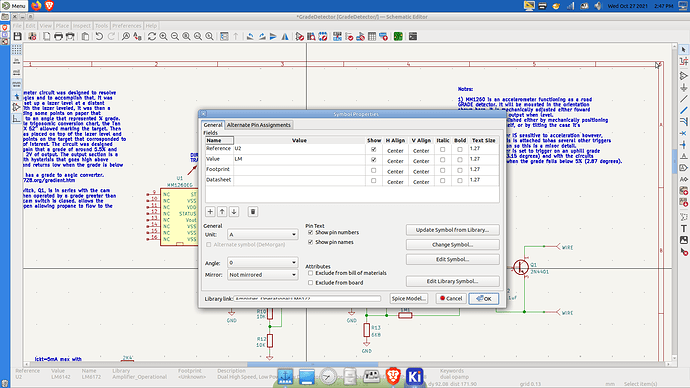Select the Add text T tool
Screen dimensions: 690x388
click(x=683, y=228)
